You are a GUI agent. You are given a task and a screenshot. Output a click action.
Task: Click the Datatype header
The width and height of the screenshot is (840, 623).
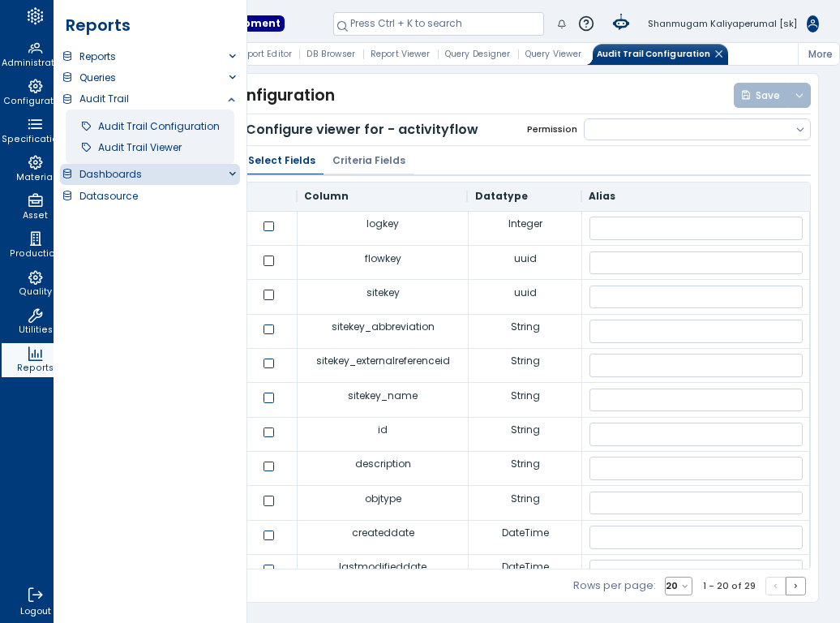501,196
